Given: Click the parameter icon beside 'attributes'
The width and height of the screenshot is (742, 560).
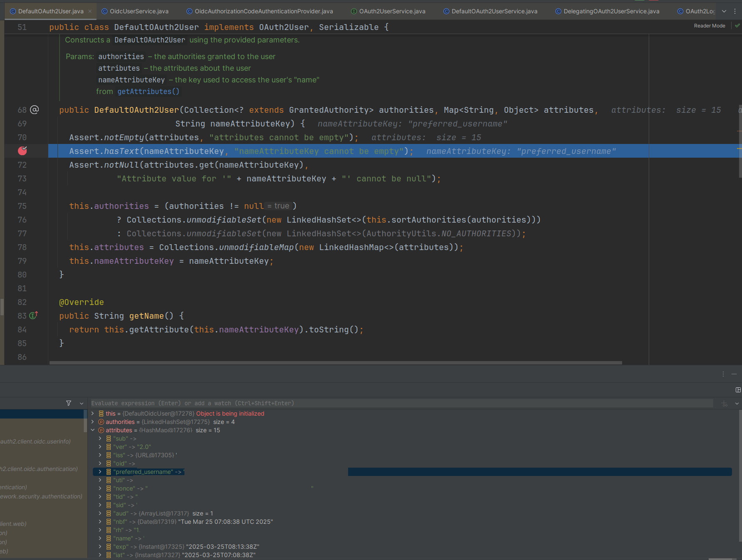Looking at the screenshot, I should click(x=101, y=430).
